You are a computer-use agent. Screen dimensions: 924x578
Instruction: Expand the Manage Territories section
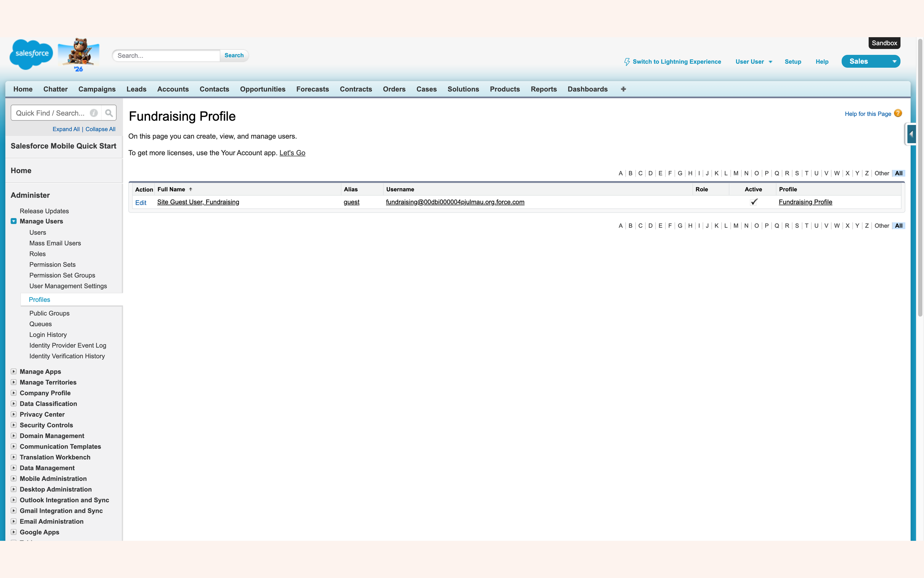click(x=14, y=382)
